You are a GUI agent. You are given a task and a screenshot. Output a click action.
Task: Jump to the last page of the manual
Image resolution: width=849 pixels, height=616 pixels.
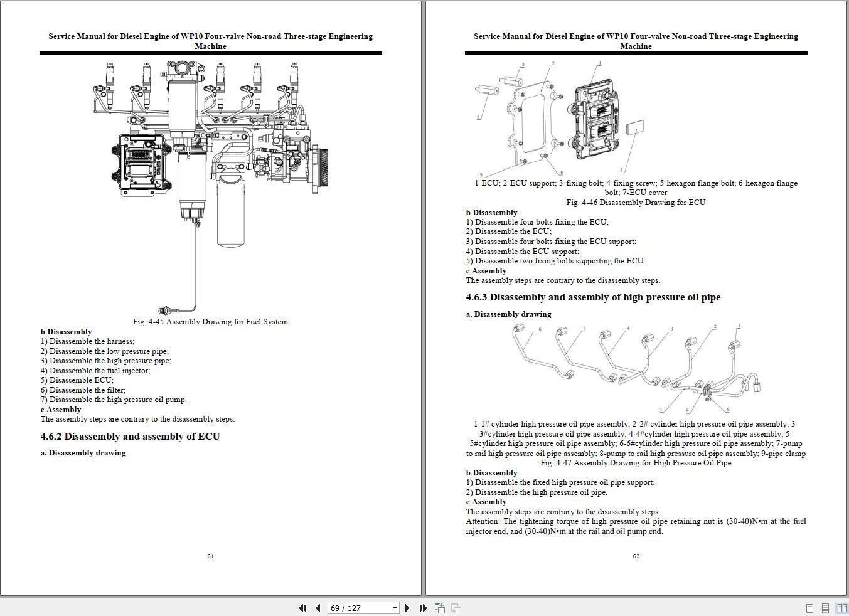coord(422,608)
